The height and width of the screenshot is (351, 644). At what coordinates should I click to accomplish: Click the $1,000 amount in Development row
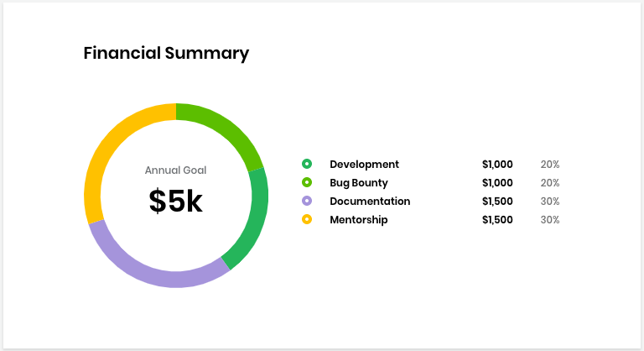pos(497,165)
